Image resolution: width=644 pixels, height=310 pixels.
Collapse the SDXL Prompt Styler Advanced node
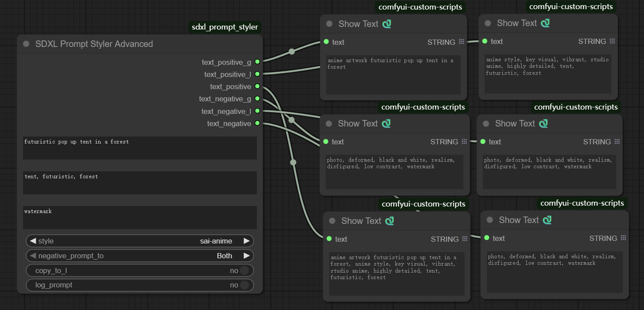point(26,44)
